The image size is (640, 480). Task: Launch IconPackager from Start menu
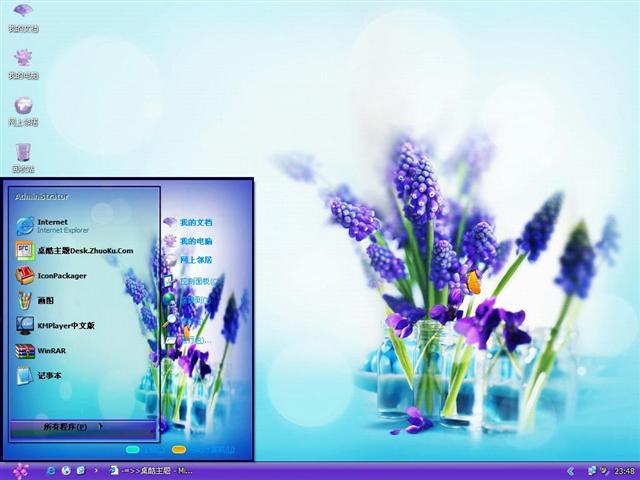pyautogui.click(x=51, y=276)
